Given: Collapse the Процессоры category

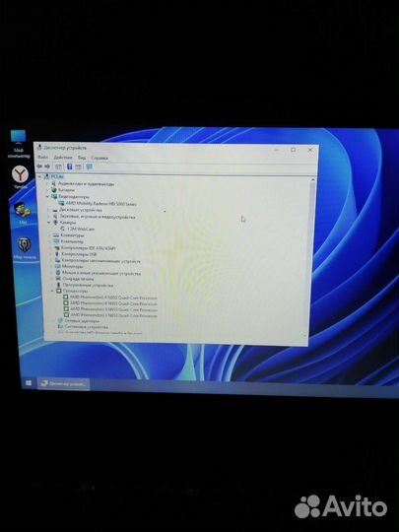Looking at the screenshot, I should (x=52, y=291).
